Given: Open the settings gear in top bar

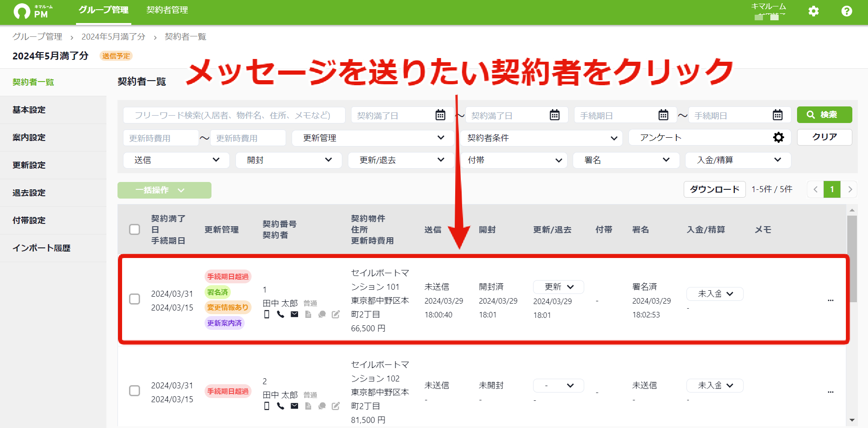Looking at the screenshot, I should click(814, 11).
